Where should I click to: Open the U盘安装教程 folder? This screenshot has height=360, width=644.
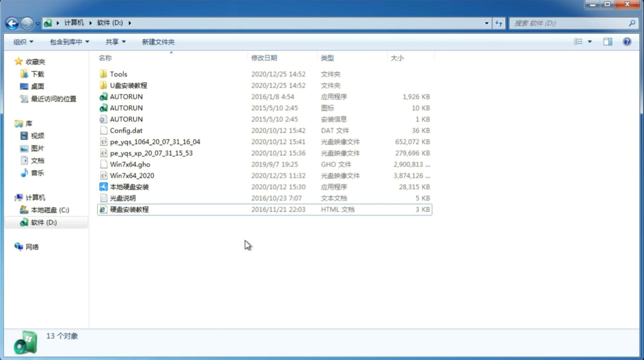(x=129, y=85)
